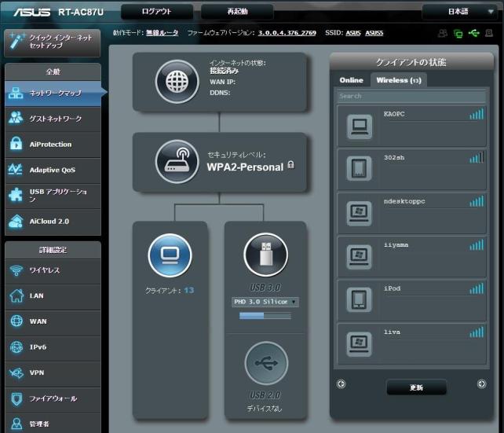Click the USB 3.0 storage usage bar
504x433 pixels.
[265, 316]
